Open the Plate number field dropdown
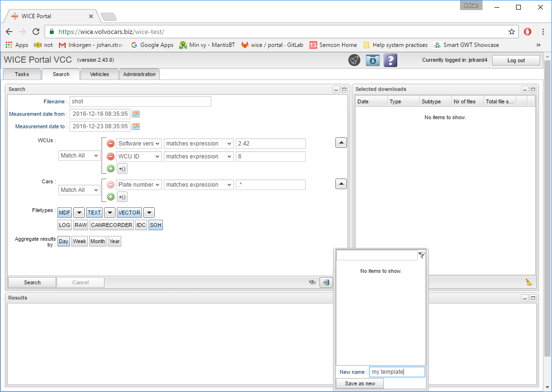Screen dimensions: 552x392 (x=138, y=185)
